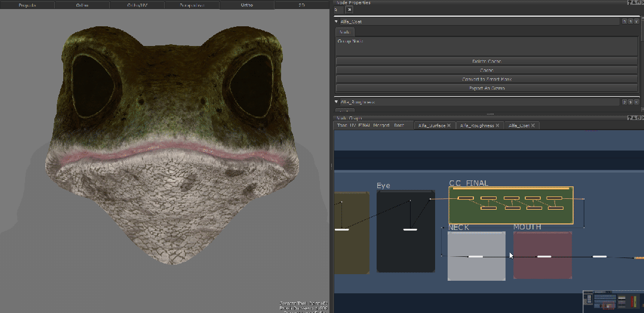This screenshot has height=313, width=644.
Task: Click the Delete Cache button
Action: click(x=486, y=62)
